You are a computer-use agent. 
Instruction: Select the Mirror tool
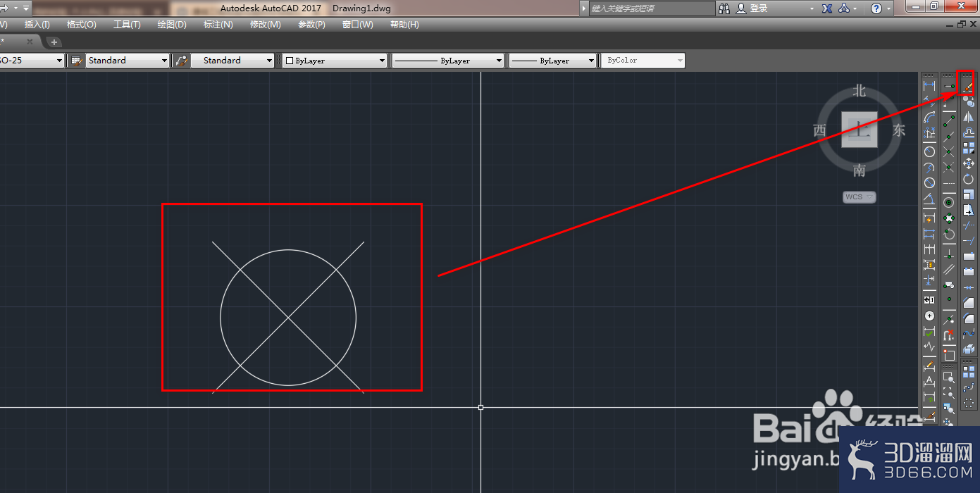tap(969, 117)
